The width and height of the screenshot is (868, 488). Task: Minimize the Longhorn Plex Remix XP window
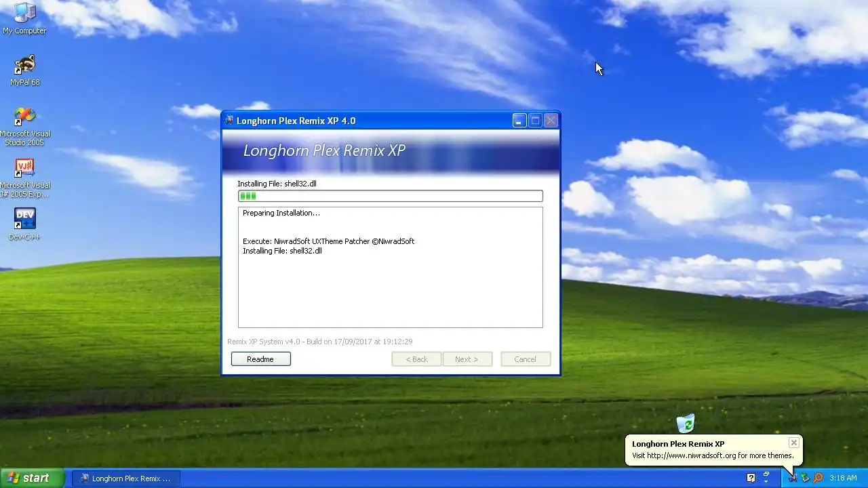tap(519, 121)
